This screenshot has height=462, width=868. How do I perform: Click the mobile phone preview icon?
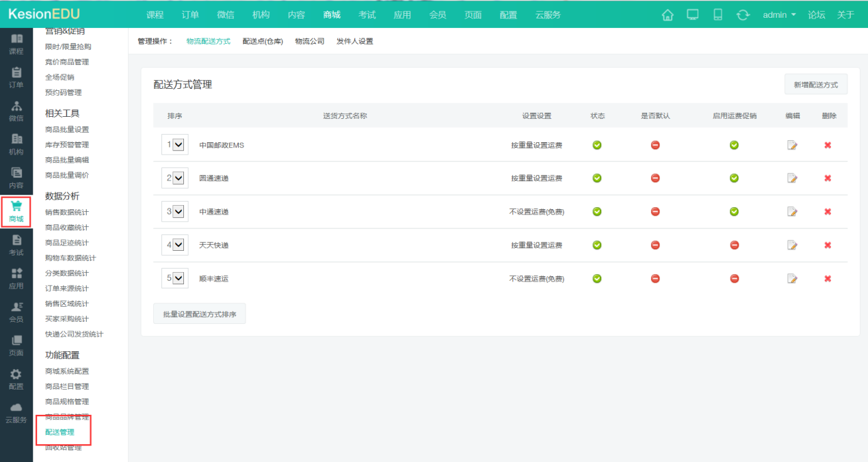pyautogui.click(x=718, y=15)
